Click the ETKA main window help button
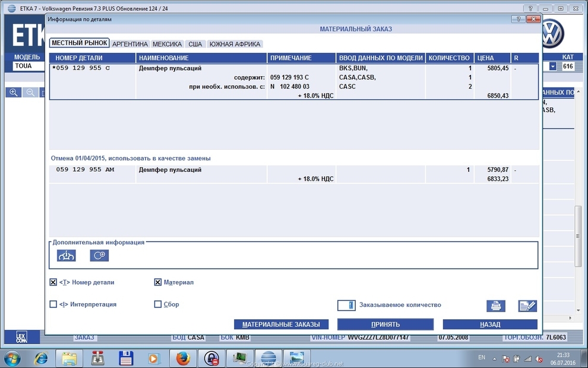 point(530,8)
